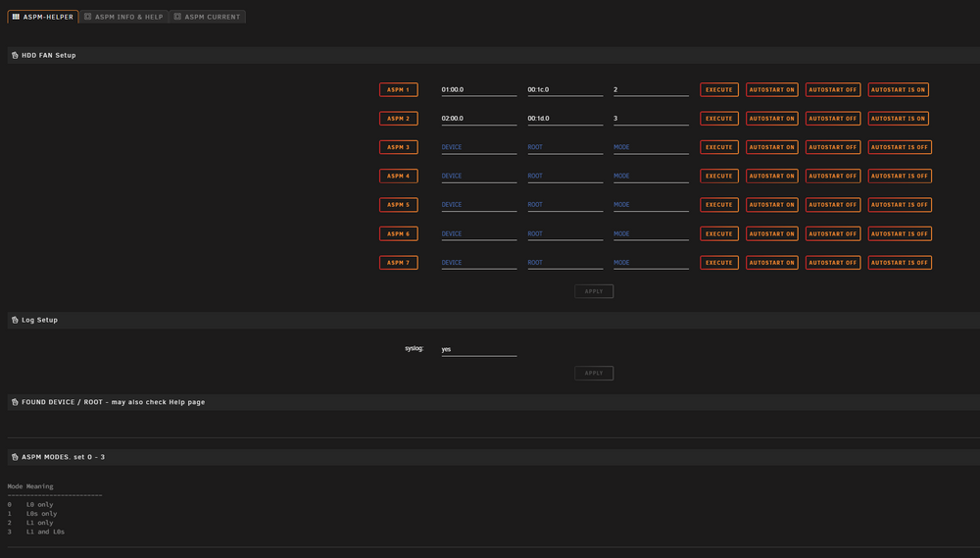Viewport: 980px width, 558px height.
Task: Open the ASPM INFO & HELP tab
Action: click(x=123, y=17)
